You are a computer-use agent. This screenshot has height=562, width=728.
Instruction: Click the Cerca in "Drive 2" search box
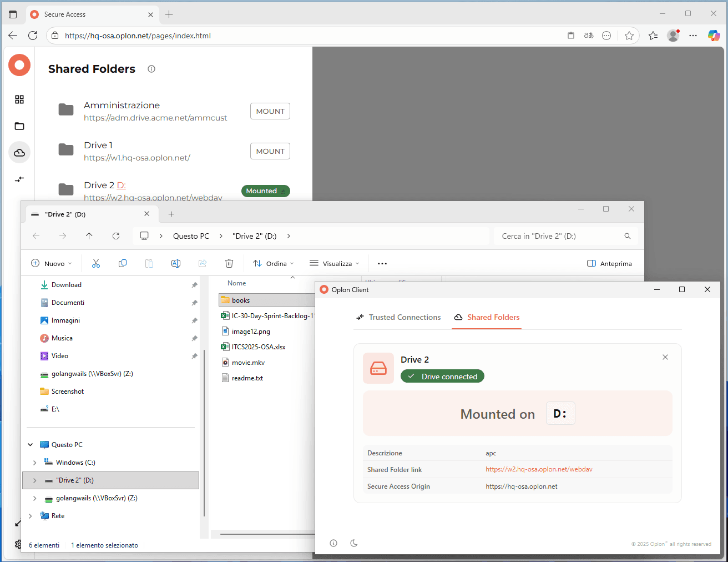pos(560,236)
